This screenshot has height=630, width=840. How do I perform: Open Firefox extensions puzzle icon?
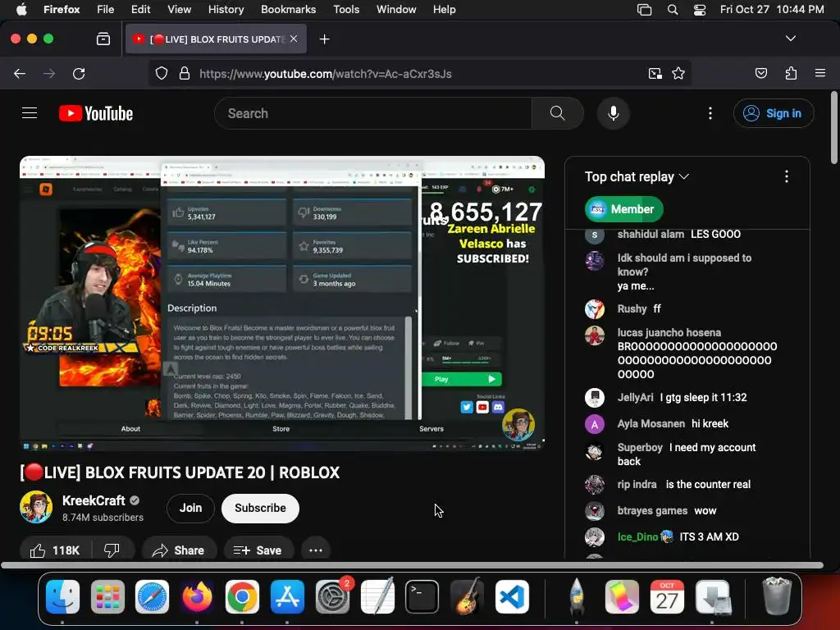[791, 73]
